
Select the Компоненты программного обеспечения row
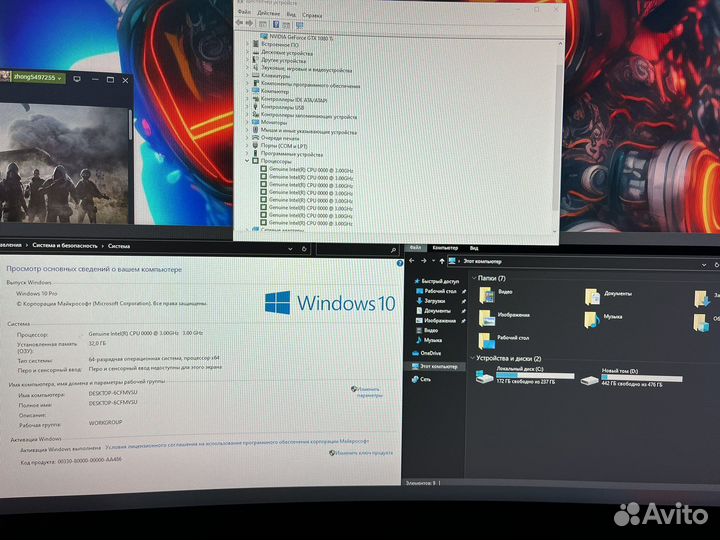306,84
